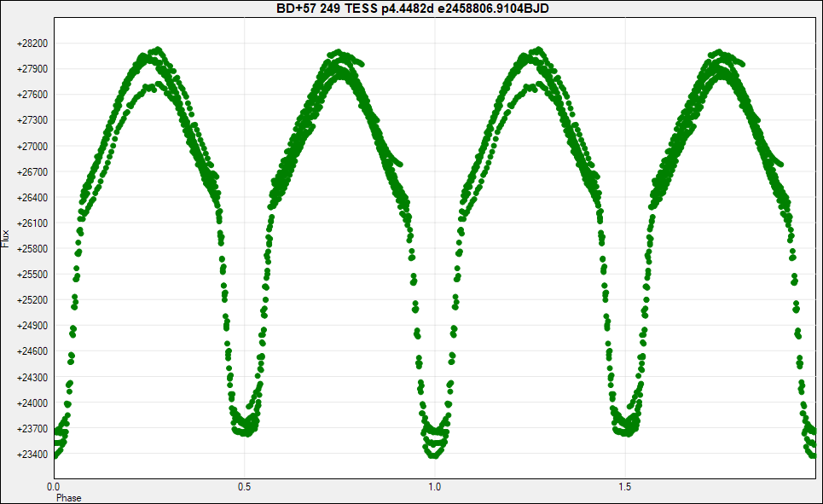Click the Phase x-axis label
This screenshot has height=504, width=823.
tap(69, 497)
